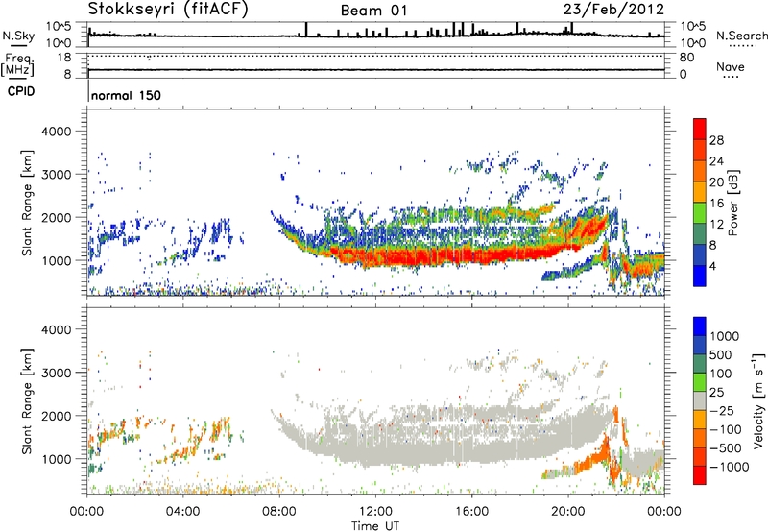Image resolution: width=768 pixels, height=532 pixels.
Task: Click the '28' value on Power scale
Action: [x=716, y=140]
